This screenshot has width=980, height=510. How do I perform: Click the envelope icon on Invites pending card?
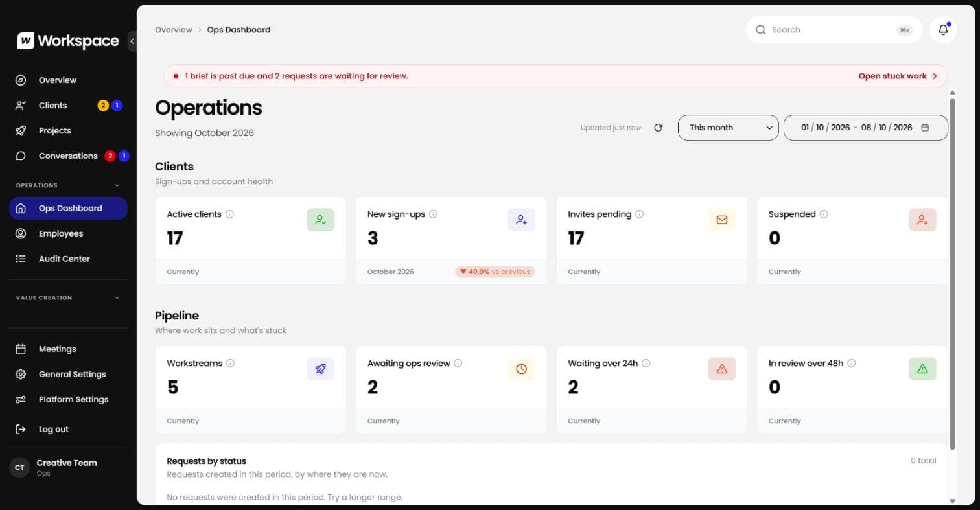coord(722,220)
